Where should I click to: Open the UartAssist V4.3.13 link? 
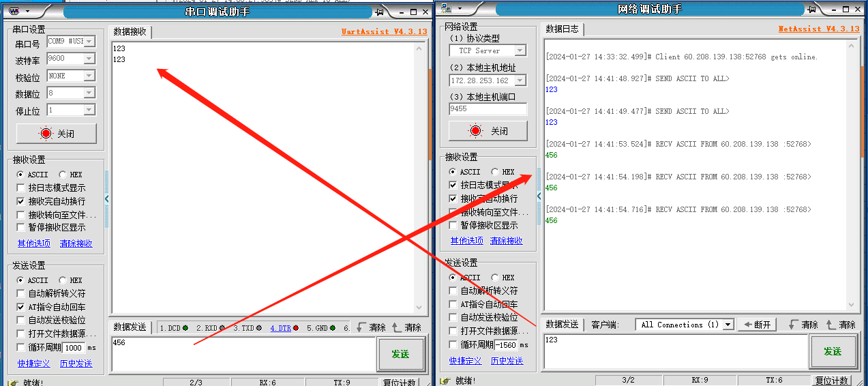click(385, 31)
